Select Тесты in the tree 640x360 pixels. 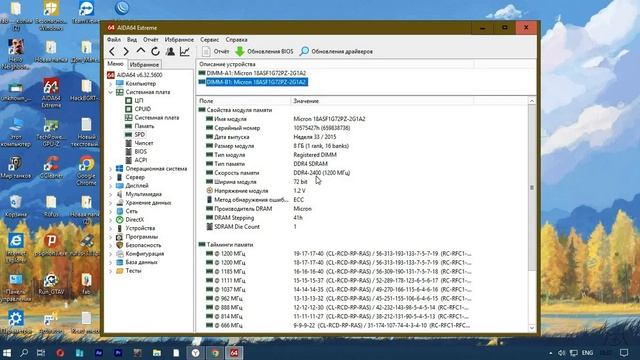point(129,271)
